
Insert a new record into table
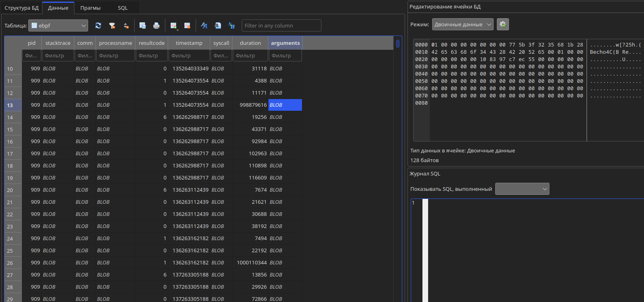174,25
